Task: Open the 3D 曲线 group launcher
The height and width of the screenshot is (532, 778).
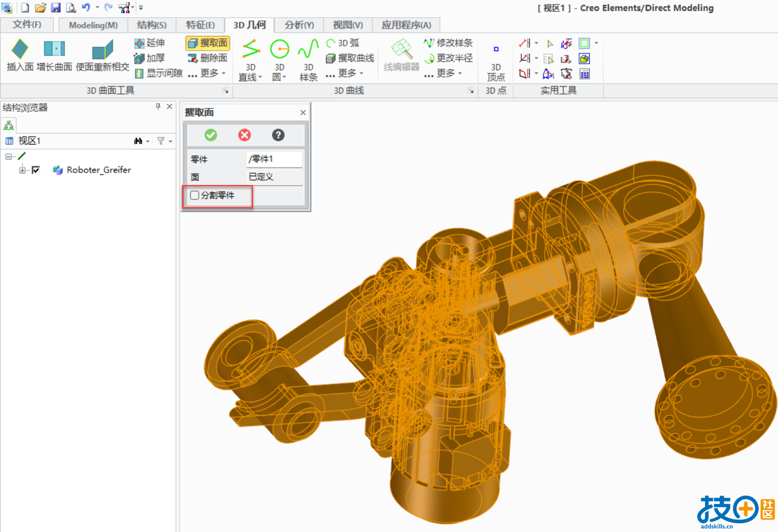Action: pos(471,91)
